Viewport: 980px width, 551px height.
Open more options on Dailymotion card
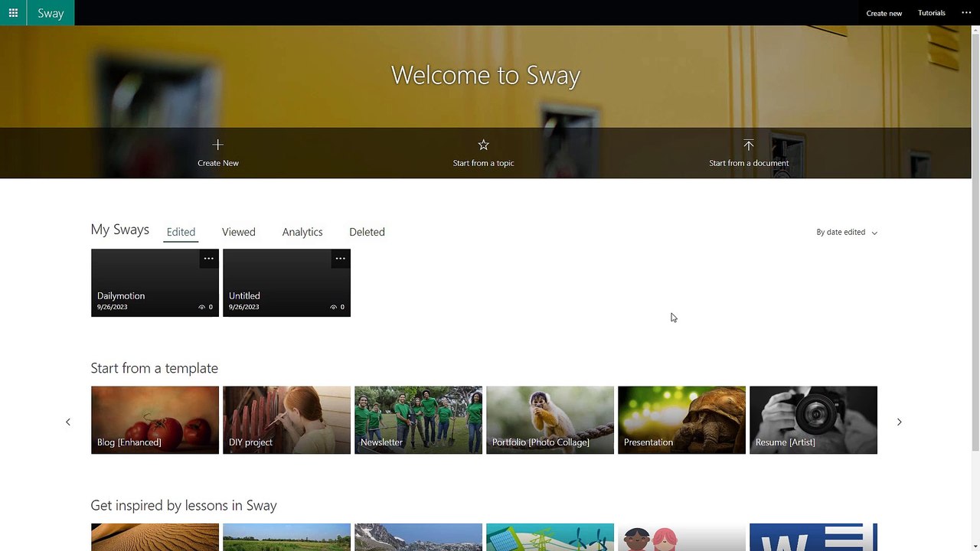point(208,259)
